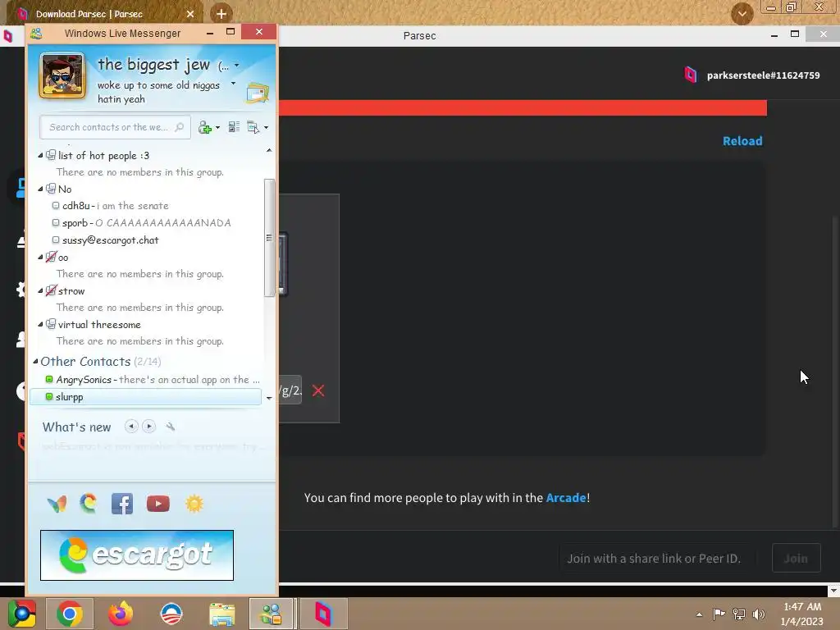The height and width of the screenshot is (630, 840).
Task: Collapse the 'strow' contact group
Action: click(x=40, y=291)
